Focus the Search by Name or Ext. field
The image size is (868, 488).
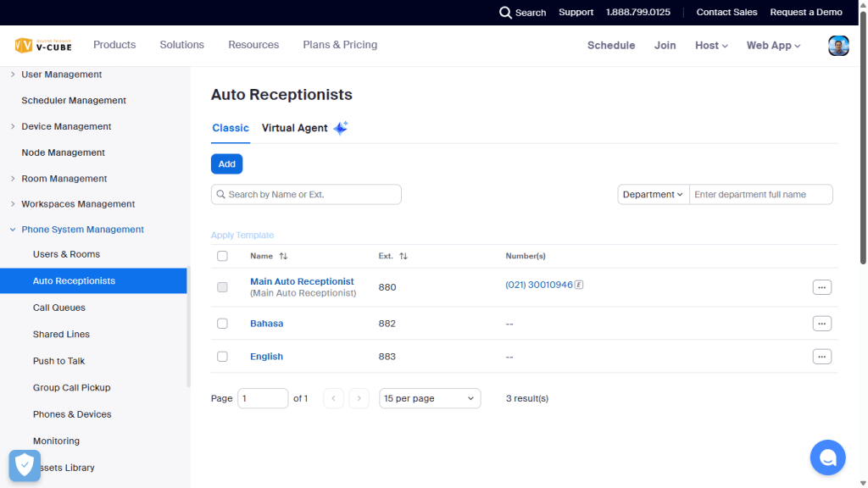[x=310, y=195]
